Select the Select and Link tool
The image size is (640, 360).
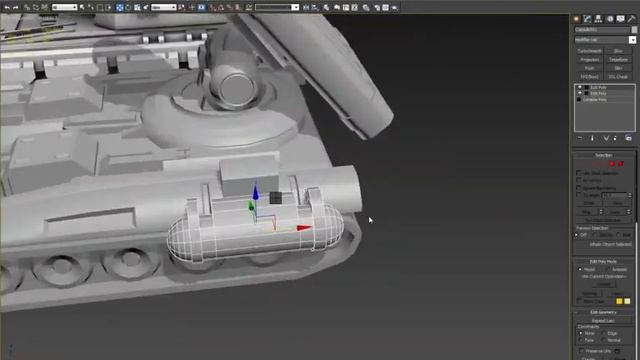coord(27,7)
